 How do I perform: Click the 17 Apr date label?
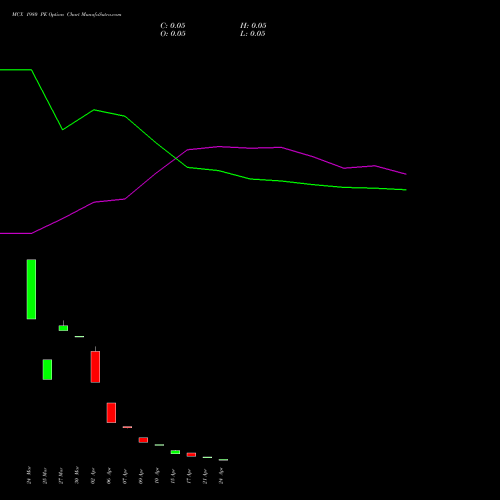189,476
